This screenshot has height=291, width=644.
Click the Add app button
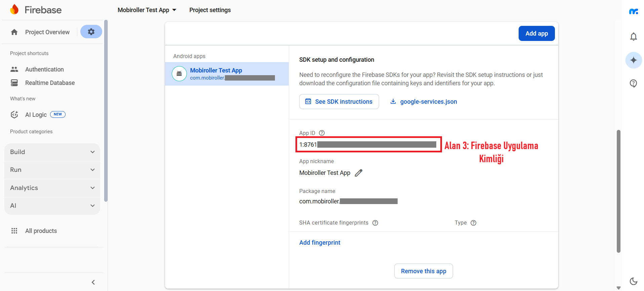(536, 33)
